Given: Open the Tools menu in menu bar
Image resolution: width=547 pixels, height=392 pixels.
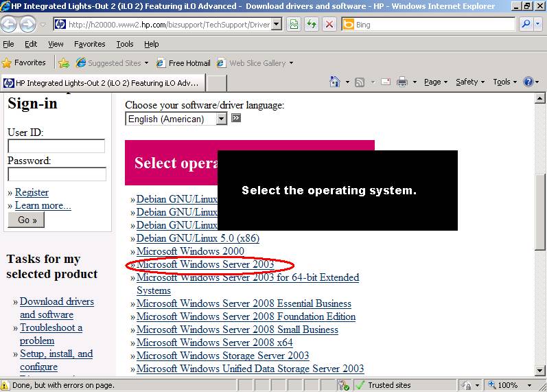Looking at the screenshot, I should [x=125, y=44].
